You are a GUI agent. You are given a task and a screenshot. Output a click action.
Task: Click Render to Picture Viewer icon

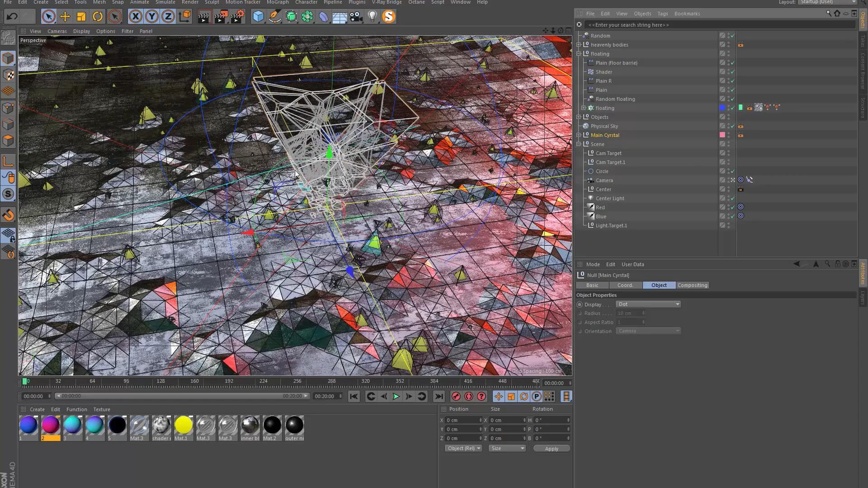(x=221, y=17)
